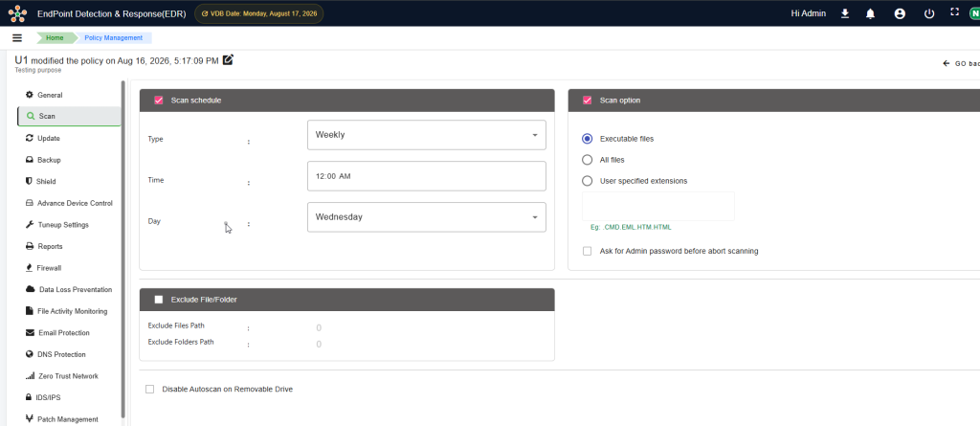This screenshot has width=980, height=426.
Task: Toggle the fullscreen icon in header
Action: (954, 11)
